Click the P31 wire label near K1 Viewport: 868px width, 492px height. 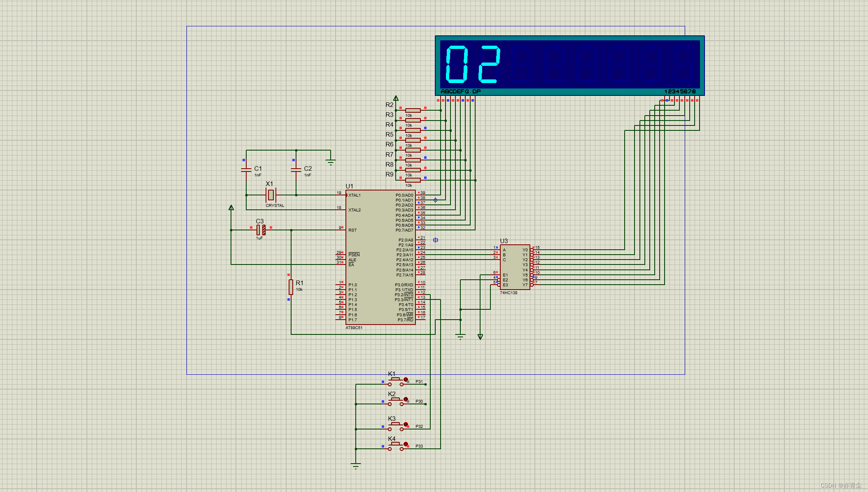pos(419,382)
